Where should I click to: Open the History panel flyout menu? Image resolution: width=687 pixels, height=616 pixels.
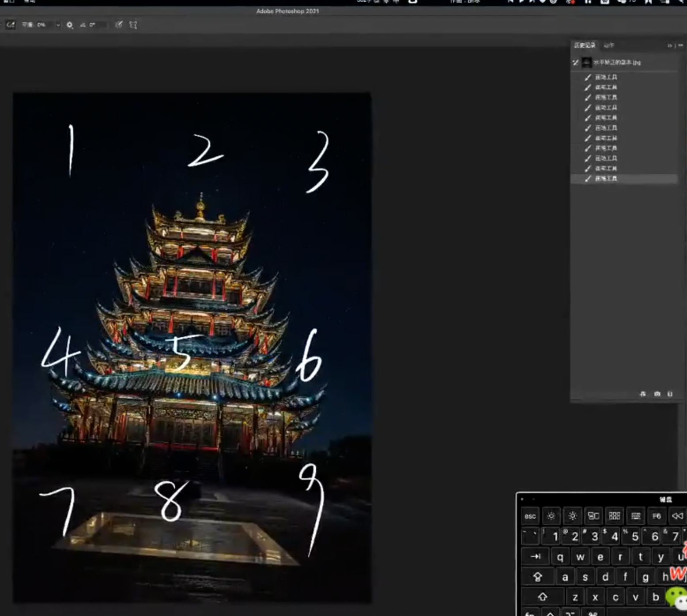coord(680,45)
